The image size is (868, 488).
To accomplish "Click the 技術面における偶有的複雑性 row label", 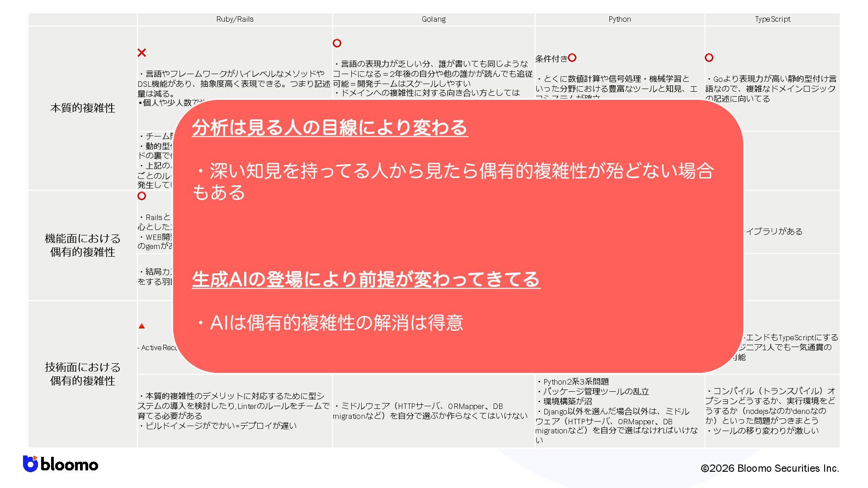I will click(83, 374).
